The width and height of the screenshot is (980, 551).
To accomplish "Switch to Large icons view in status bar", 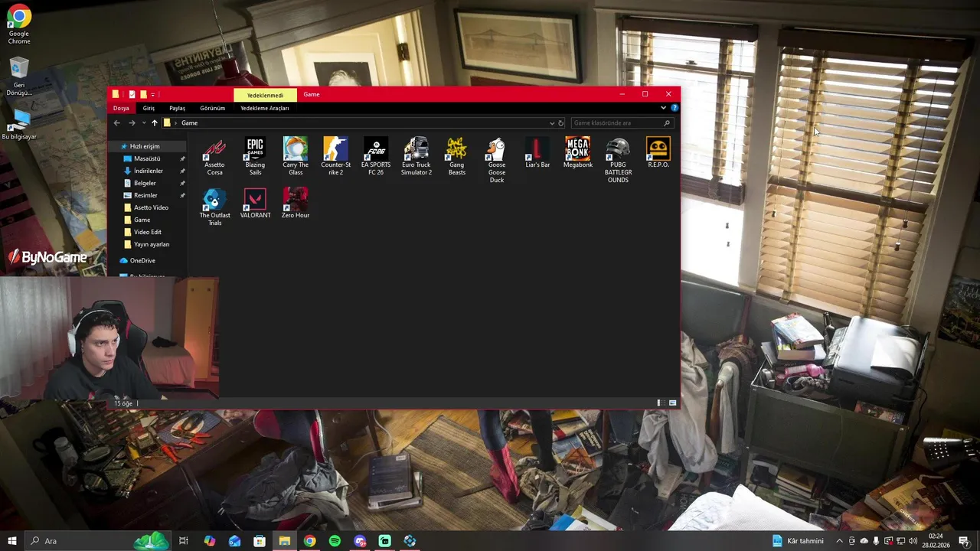I will click(x=672, y=403).
